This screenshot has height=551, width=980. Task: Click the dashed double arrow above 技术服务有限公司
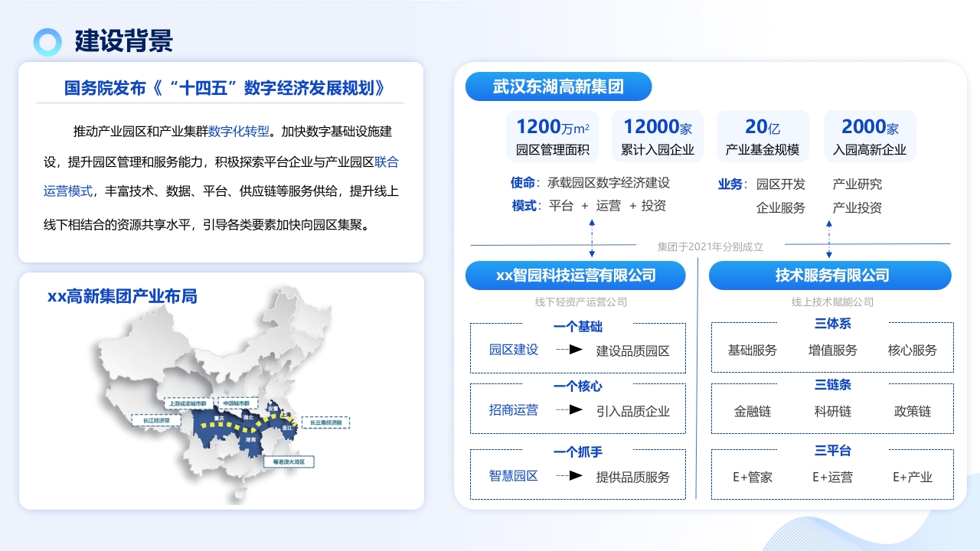[829, 238]
